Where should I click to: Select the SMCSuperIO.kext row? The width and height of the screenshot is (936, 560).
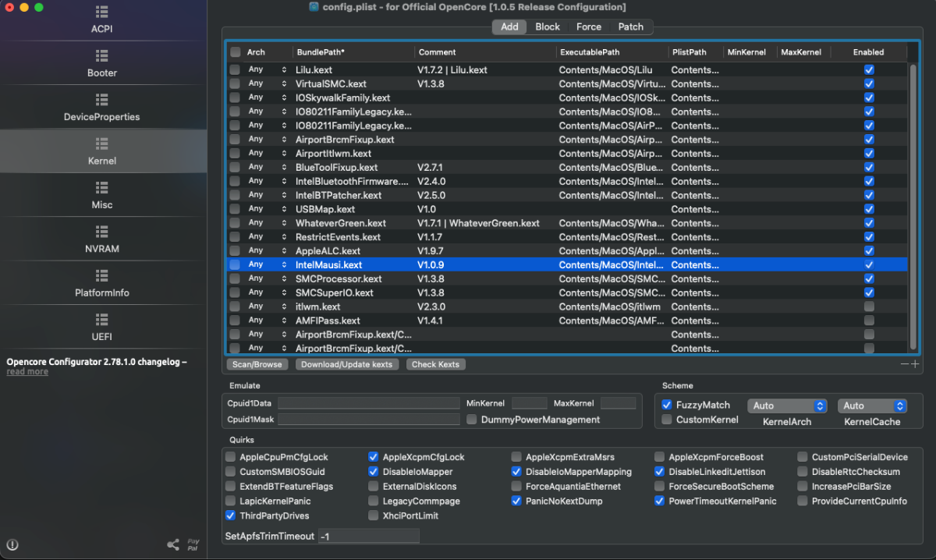[x=567, y=292]
